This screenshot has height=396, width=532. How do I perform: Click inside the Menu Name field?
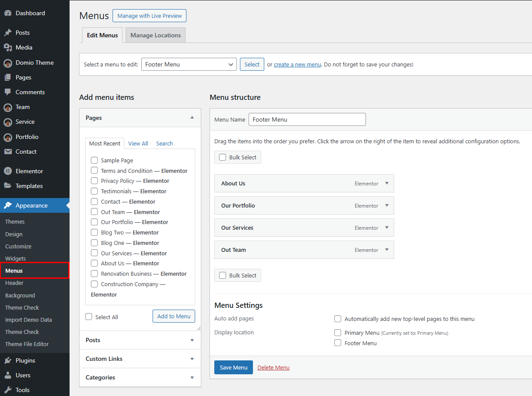coord(307,119)
